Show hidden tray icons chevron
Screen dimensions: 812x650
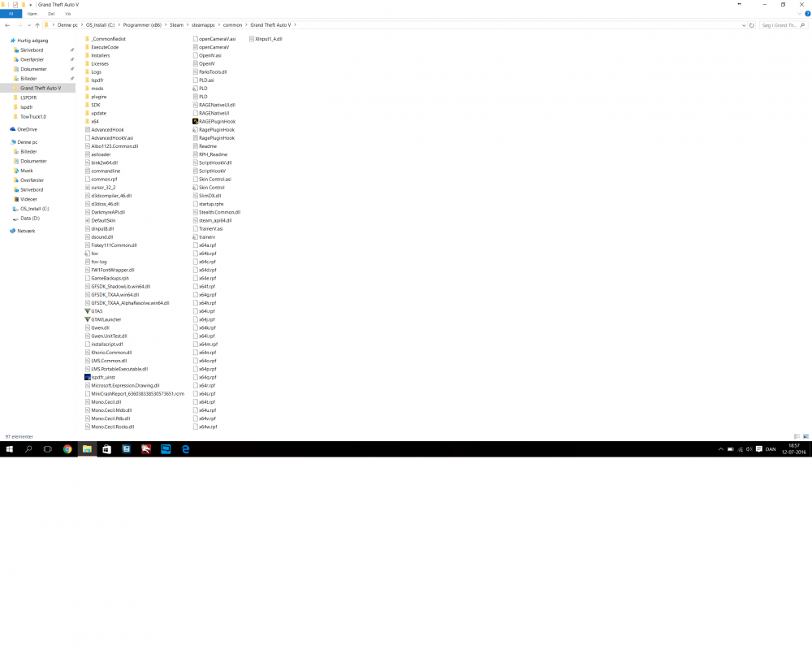tap(720, 448)
